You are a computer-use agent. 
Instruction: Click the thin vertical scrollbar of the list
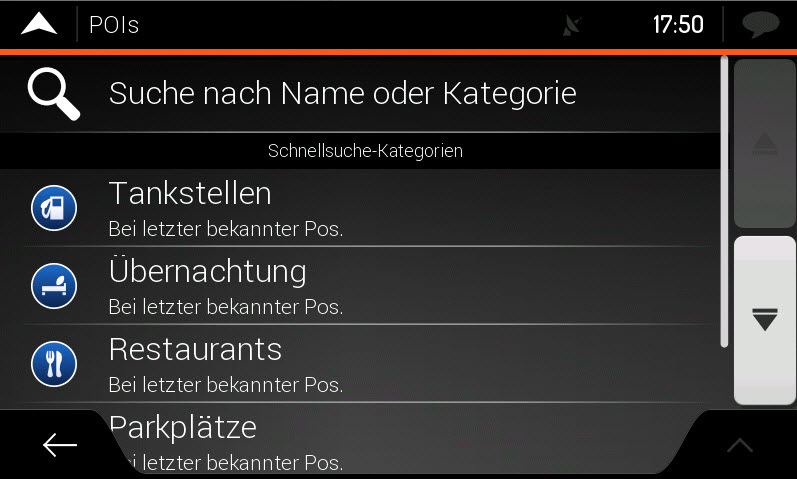pos(724,200)
